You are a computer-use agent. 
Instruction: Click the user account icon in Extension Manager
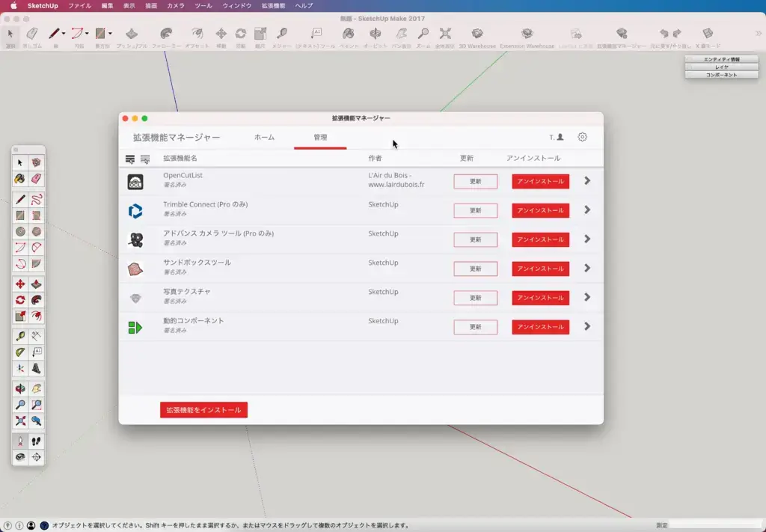pos(560,137)
